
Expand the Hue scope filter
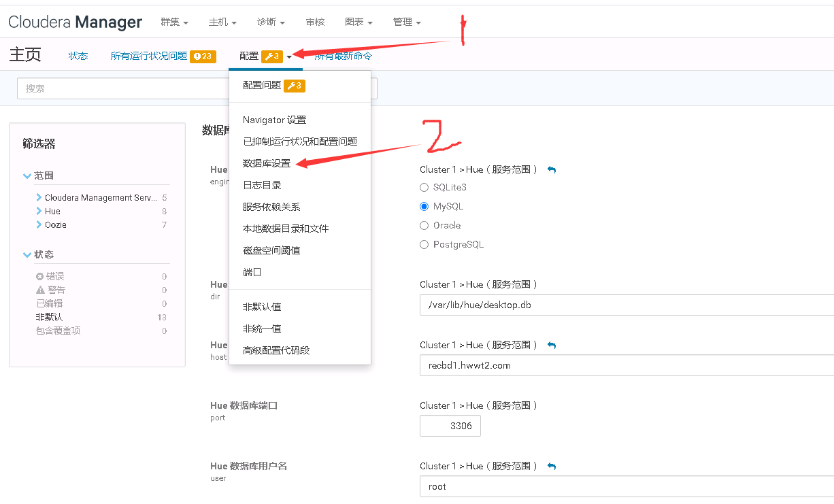coord(48,212)
